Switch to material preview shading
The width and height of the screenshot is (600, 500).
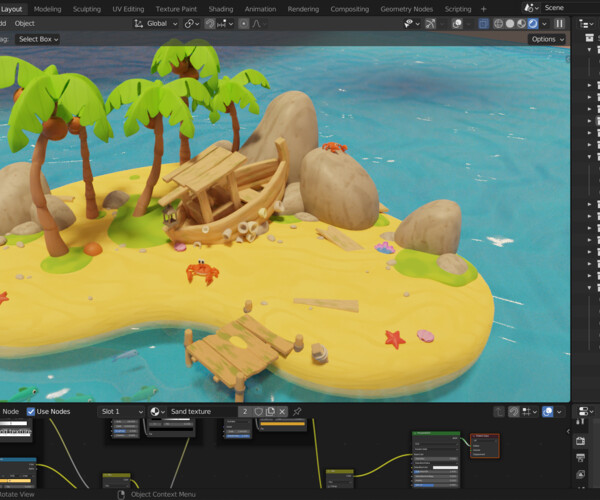point(521,24)
